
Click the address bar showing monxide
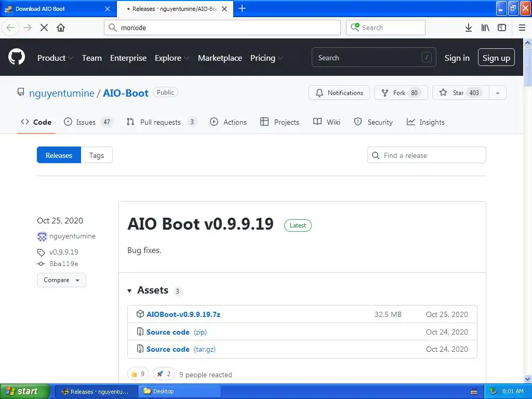pyautogui.click(x=222, y=28)
